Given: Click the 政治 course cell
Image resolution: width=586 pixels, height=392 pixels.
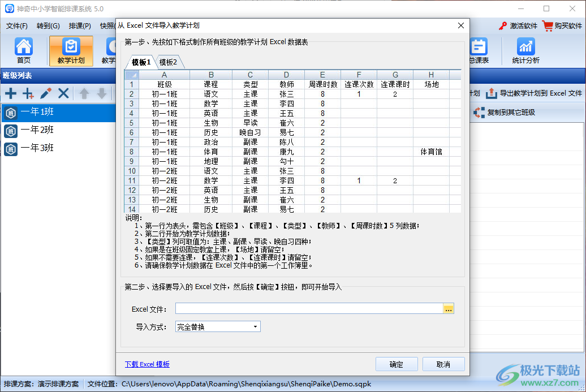Looking at the screenshot, I should point(211,142).
